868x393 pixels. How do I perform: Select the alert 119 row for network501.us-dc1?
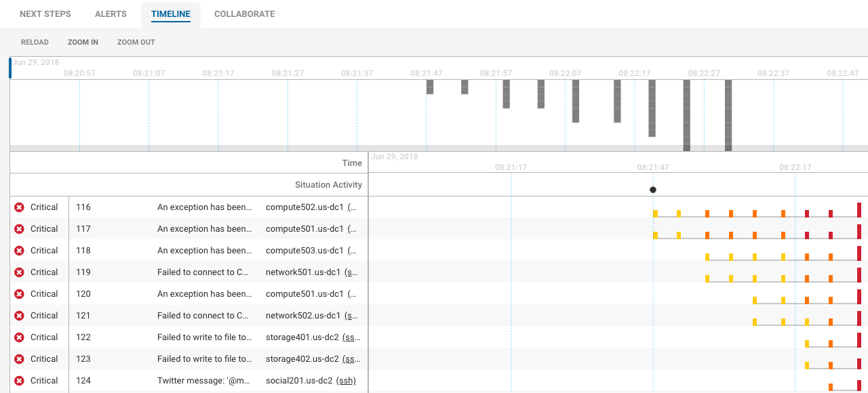coord(203,272)
